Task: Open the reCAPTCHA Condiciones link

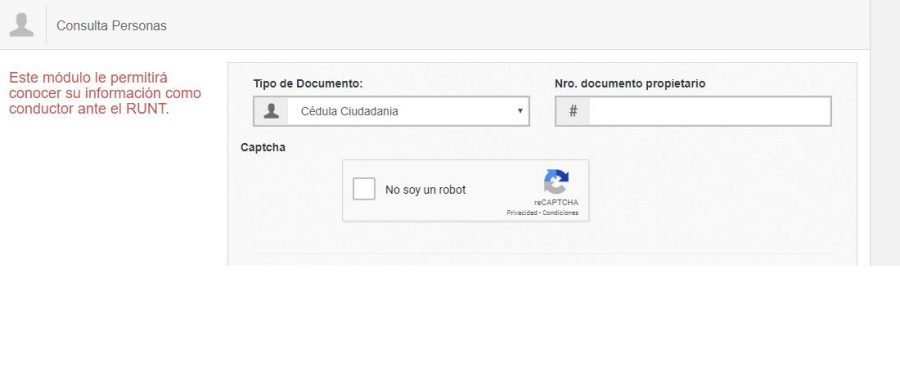Action: point(560,213)
